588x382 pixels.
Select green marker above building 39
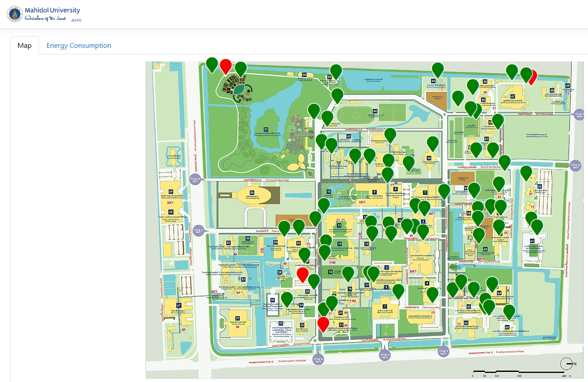point(336,71)
